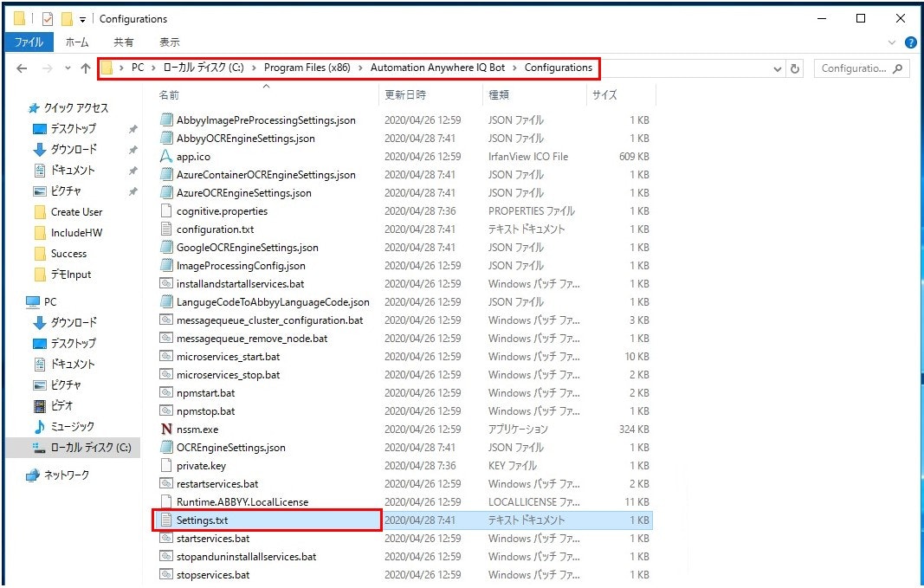This screenshot has width=924, height=588.
Task: Select ビデオ under PC
Action: pos(61,405)
